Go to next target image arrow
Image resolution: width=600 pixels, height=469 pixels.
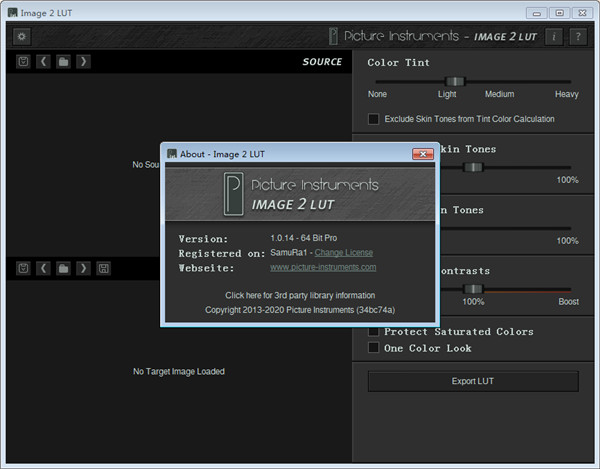click(83, 268)
